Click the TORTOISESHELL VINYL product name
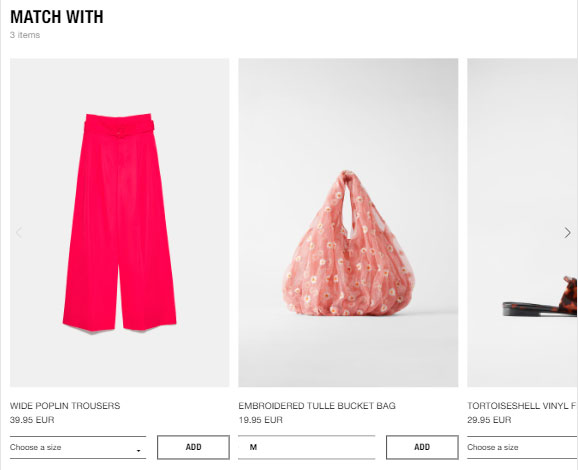578x470 pixels. click(x=522, y=406)
